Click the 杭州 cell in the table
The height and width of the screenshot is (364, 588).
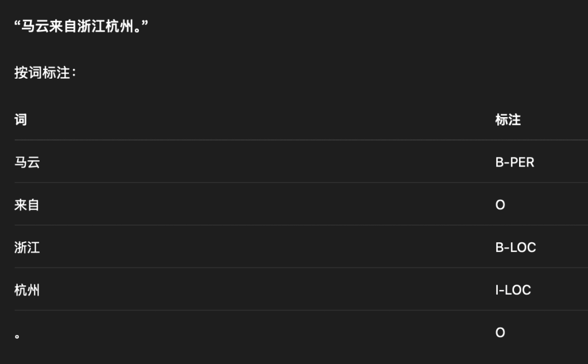(x=27, y=290)
